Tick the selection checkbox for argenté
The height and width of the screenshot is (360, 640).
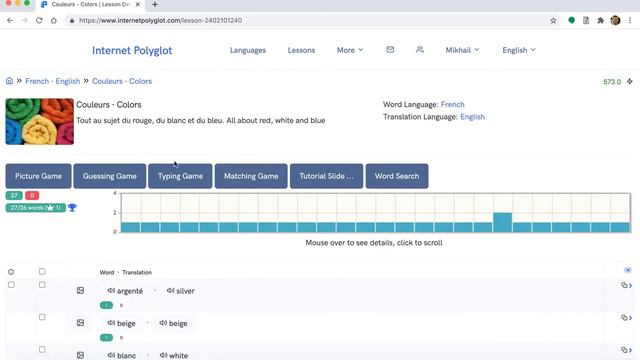(x=42, y=284)
